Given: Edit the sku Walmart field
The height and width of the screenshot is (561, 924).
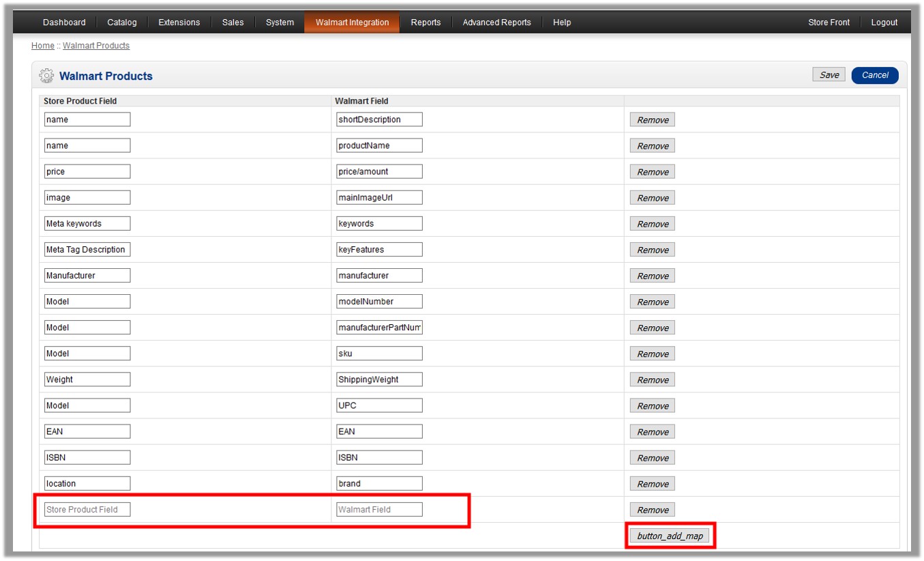Looking at the screenshot, I should (379, 353).
